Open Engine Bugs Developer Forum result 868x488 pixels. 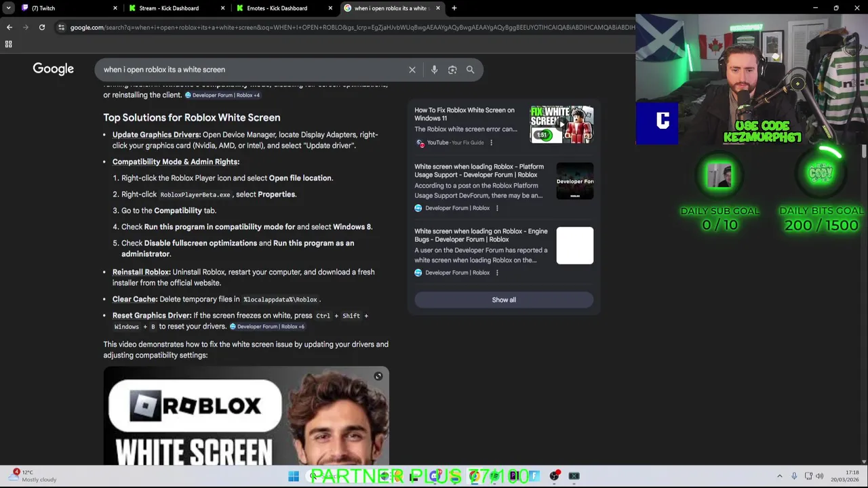pyautogui.click(x=481, y=235)
